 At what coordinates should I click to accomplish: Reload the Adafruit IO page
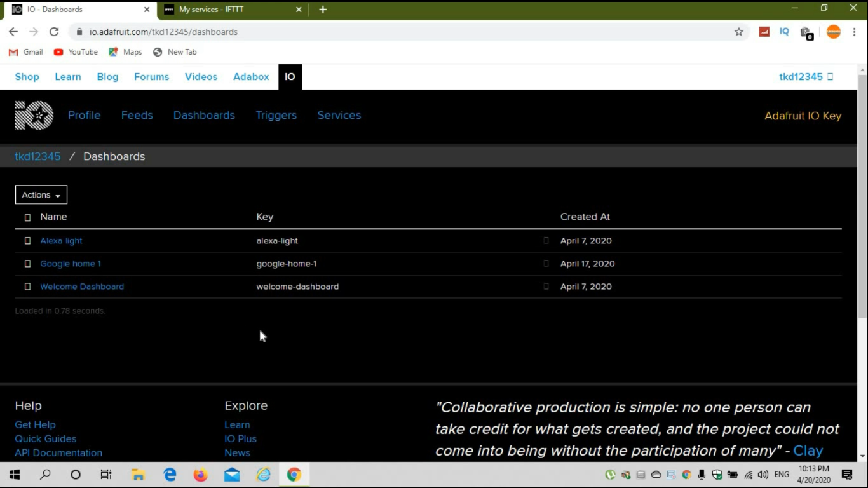click(x=54, y=32)
